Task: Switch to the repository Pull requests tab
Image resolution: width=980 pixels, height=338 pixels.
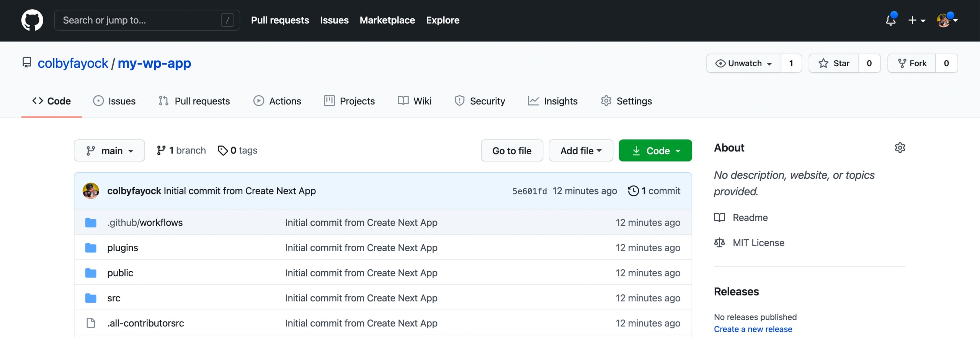Action: click(x=194, y=101)
